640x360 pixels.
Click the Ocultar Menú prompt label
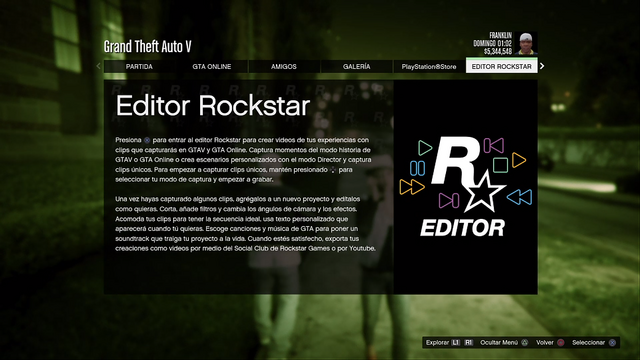(499, 342)
